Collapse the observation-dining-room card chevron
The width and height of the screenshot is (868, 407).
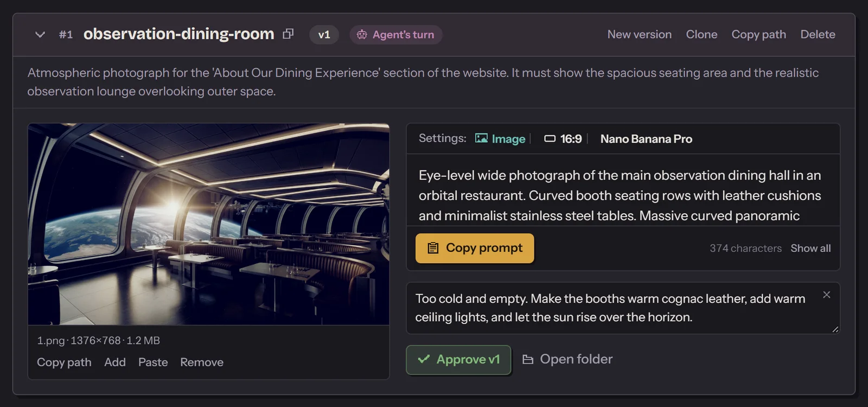tap(40, 35)
